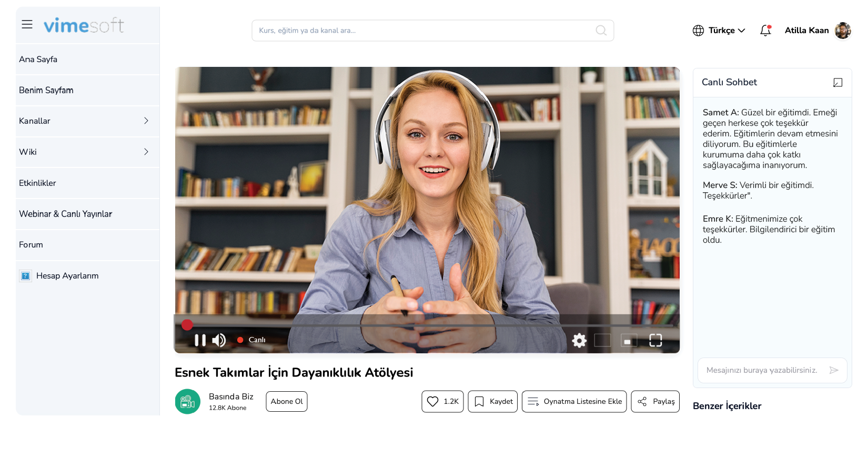Image resolution: width=868 pixels, height=456 pixels.
Task: Click the Atilla Kaan username
Action: point(806,31)
